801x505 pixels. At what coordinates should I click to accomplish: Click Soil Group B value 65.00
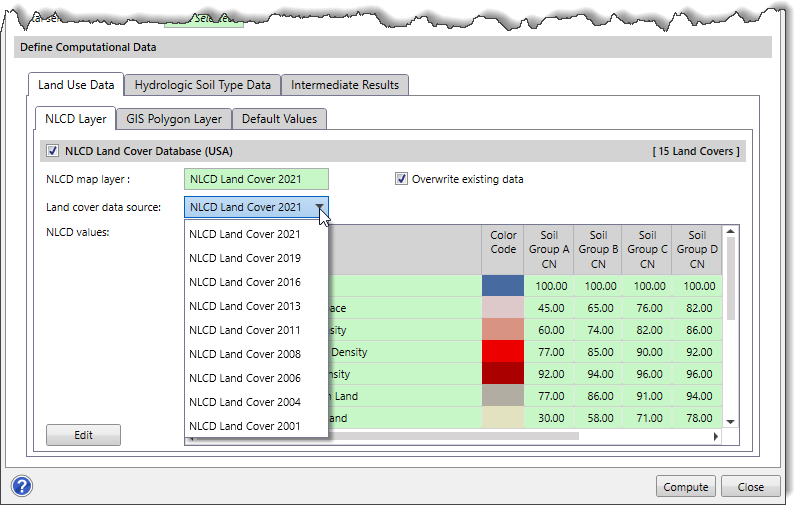point(598,308)
